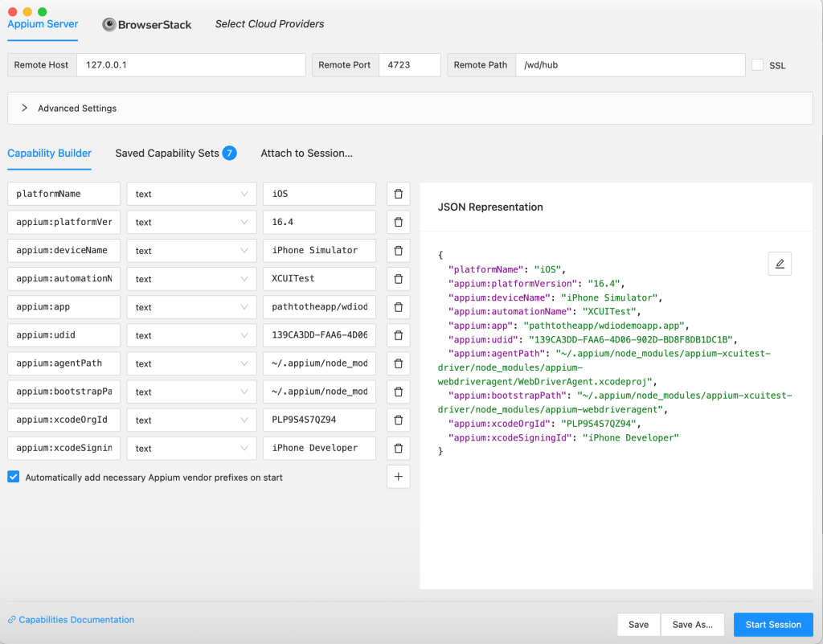Click the Start Session button
Screen dimensions: 823x644
point(772,625)
